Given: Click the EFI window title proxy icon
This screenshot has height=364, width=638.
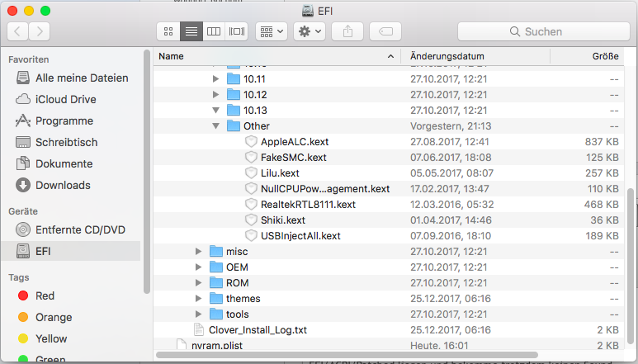Looking at the screenshot, I should coord(308,11).
